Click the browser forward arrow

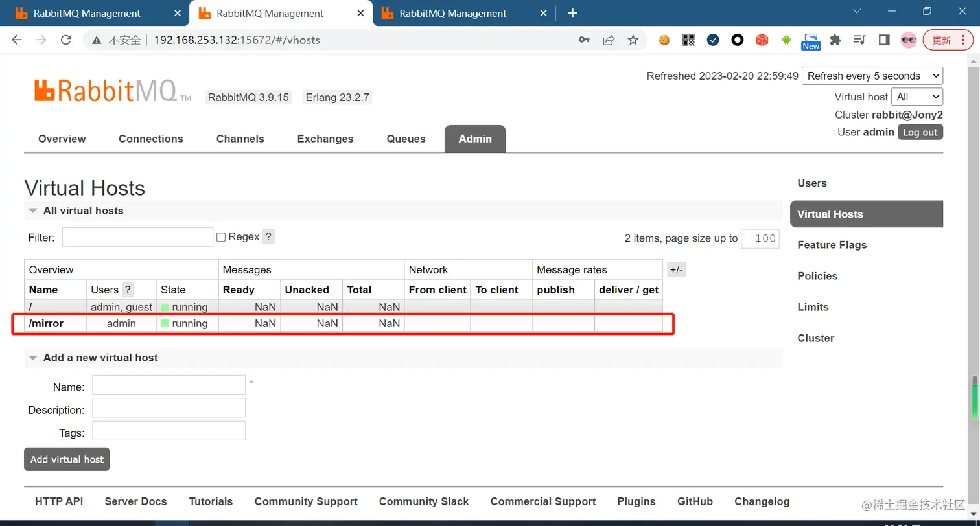[41, 40]
